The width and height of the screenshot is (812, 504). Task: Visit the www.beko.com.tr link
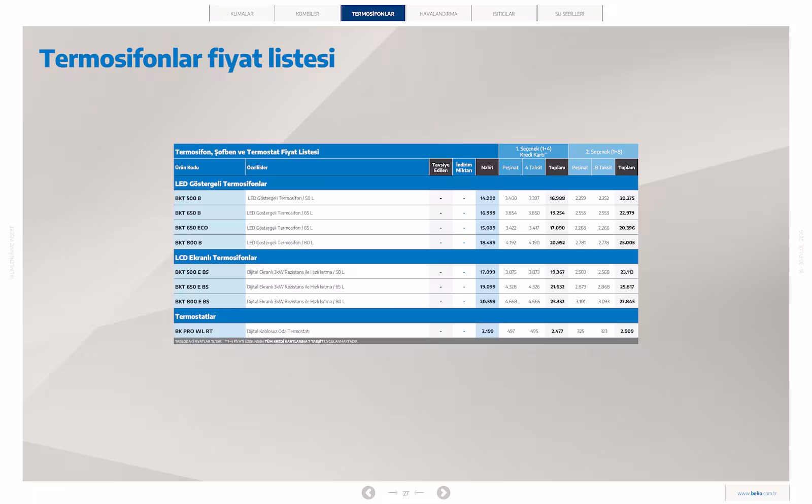coord(757,493)
